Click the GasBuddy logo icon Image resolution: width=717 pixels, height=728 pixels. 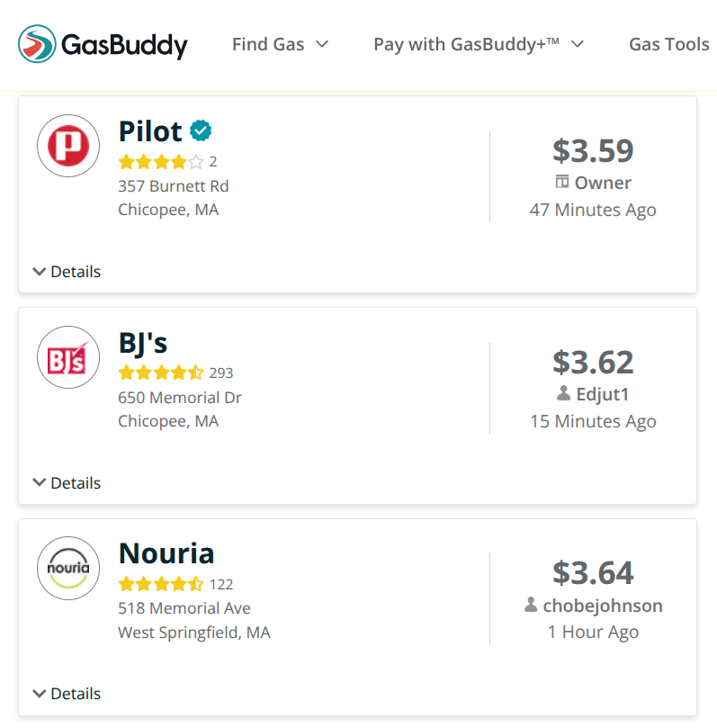coord(37,44)
